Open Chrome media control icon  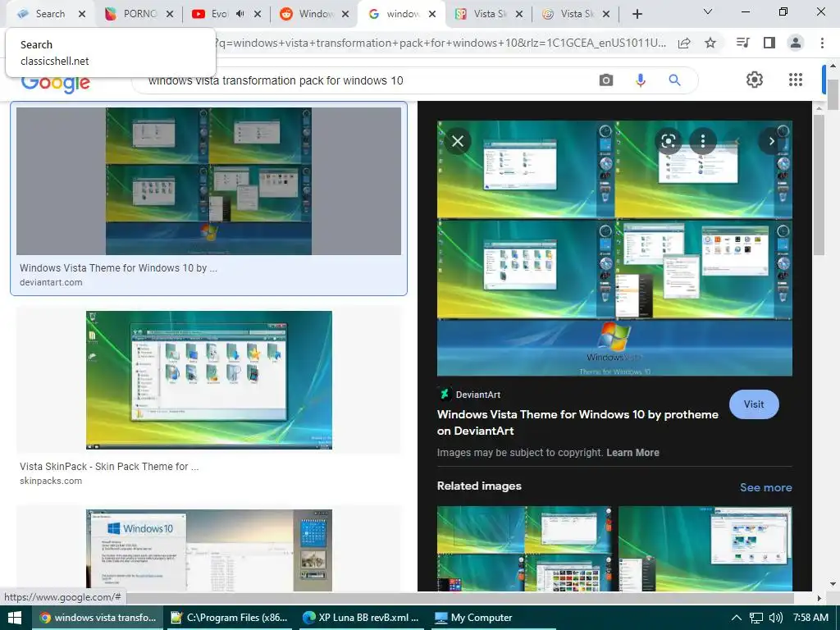pyautogui.click(x=743, y=43)
